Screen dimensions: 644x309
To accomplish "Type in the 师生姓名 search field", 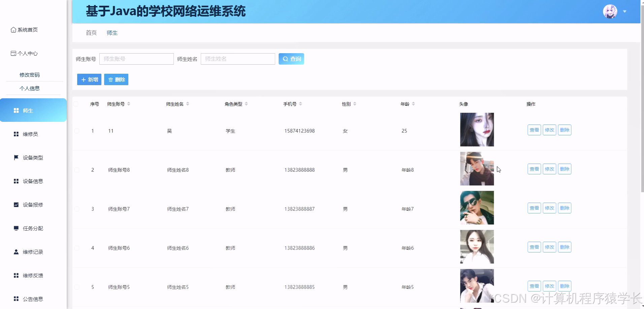I will tap(238, 59).
